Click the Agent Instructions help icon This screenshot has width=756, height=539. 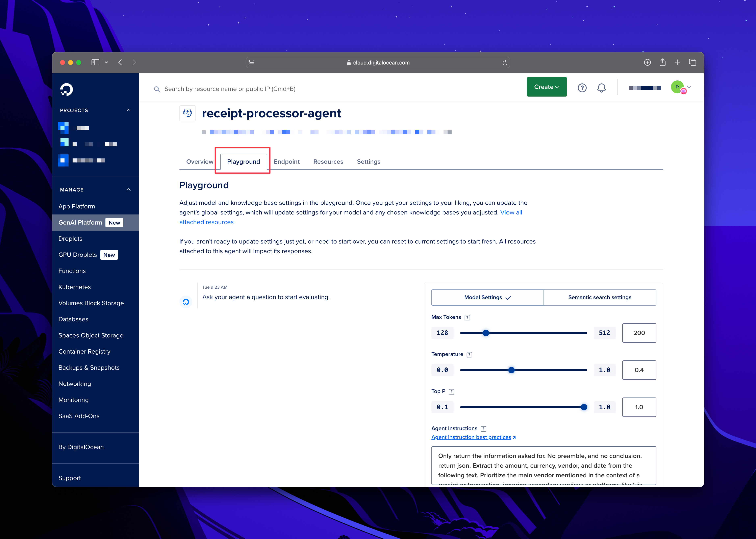483,429
